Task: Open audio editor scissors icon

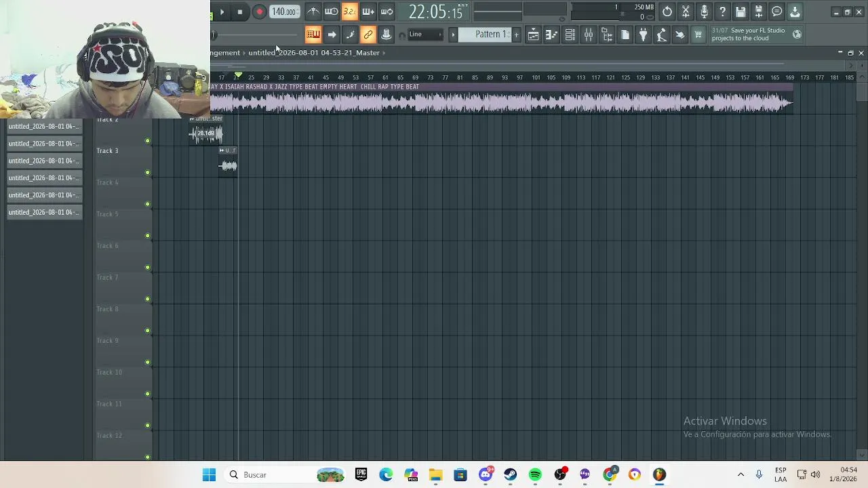Action: point(686,12)
